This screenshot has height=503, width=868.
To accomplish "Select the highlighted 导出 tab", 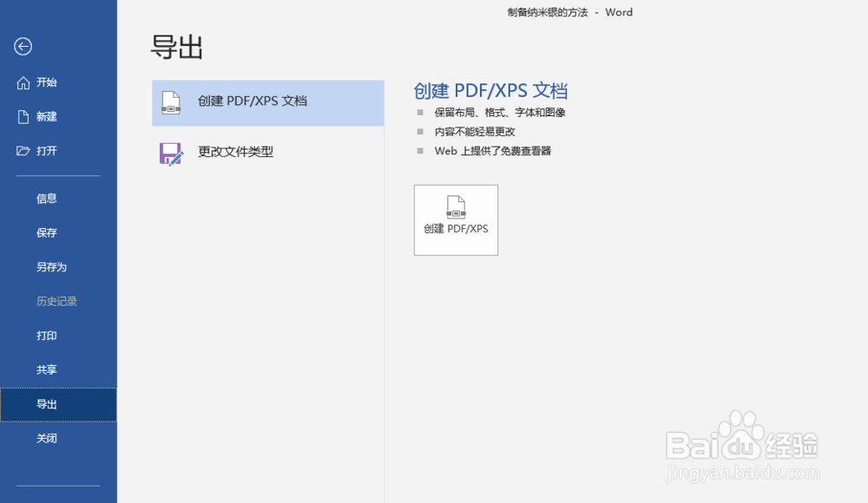I will point(46,404).
